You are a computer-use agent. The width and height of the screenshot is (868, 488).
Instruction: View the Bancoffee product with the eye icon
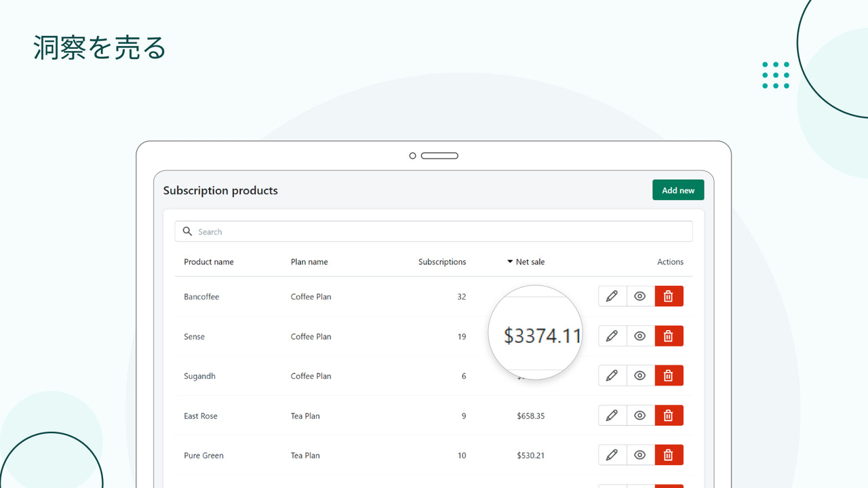click(x=640, y=296)
